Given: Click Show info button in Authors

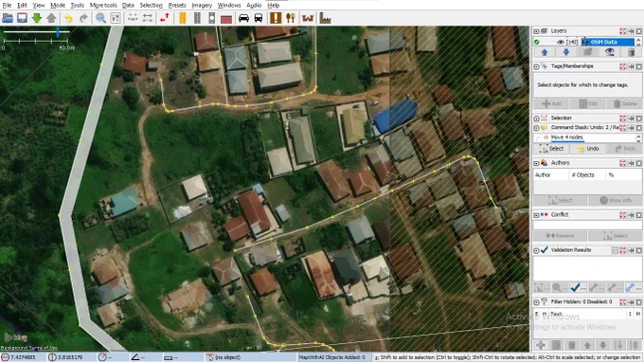Looking at the screenshot, I should (616, 201).
